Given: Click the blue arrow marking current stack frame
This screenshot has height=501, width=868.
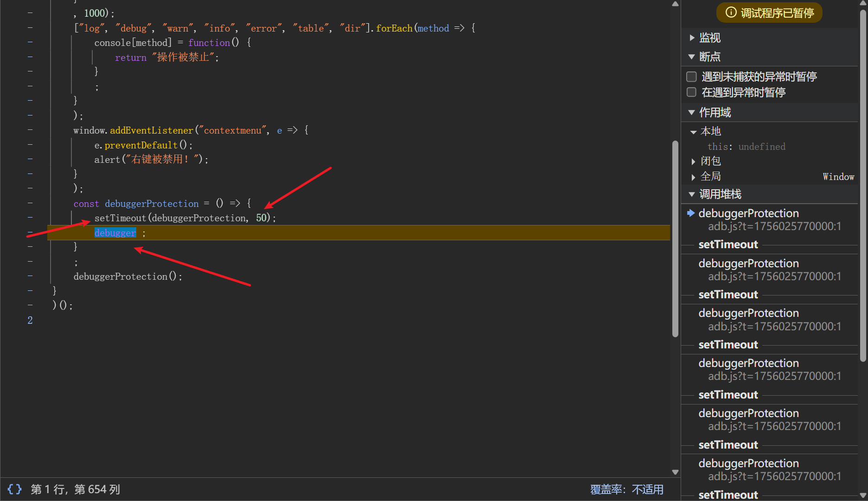Looking at the screenshot, I should [690, 213].
